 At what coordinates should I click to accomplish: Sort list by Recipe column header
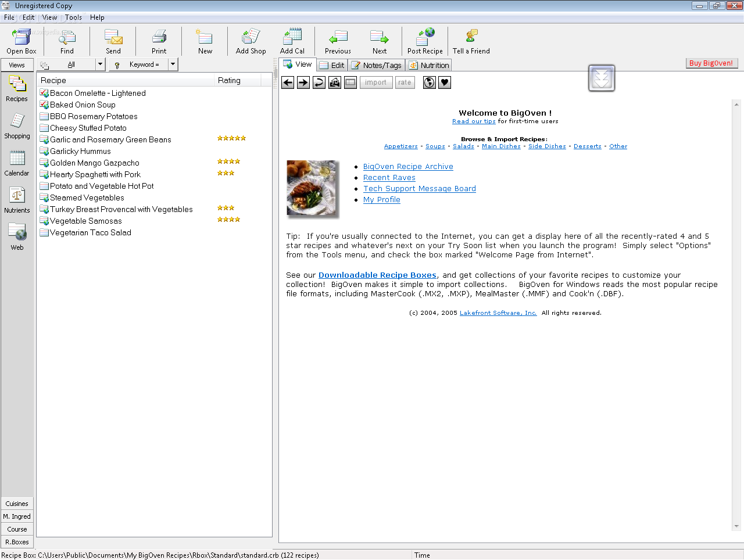coord(126,80)
